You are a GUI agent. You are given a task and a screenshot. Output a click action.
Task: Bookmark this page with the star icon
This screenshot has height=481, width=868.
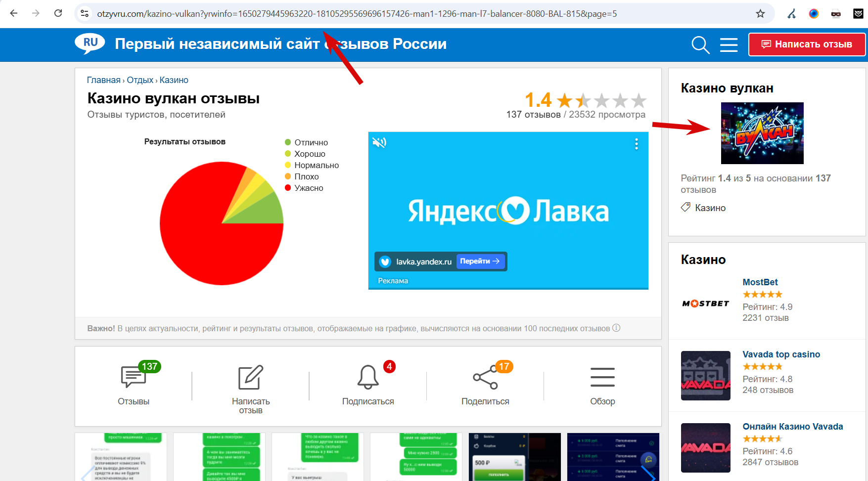[761, 13]
